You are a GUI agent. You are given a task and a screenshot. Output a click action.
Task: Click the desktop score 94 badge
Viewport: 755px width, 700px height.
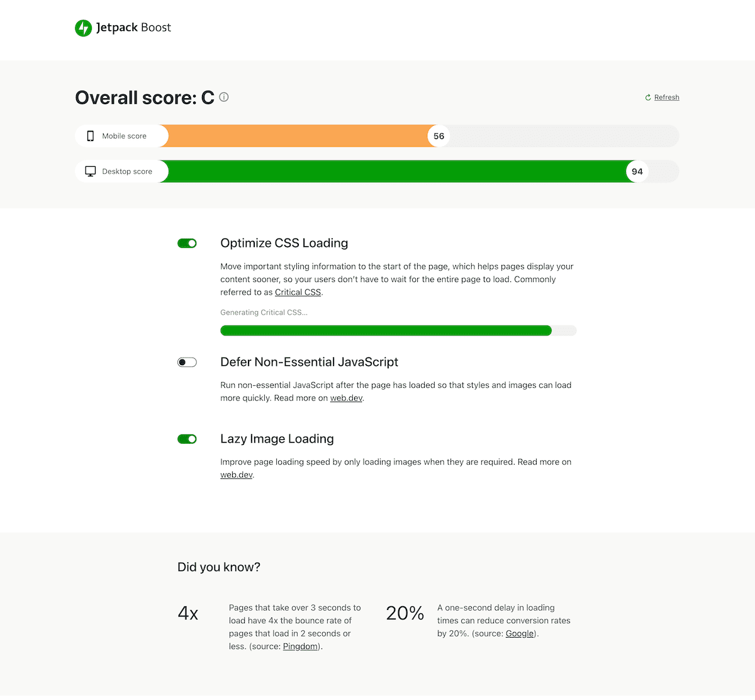[x=637, y=171]
